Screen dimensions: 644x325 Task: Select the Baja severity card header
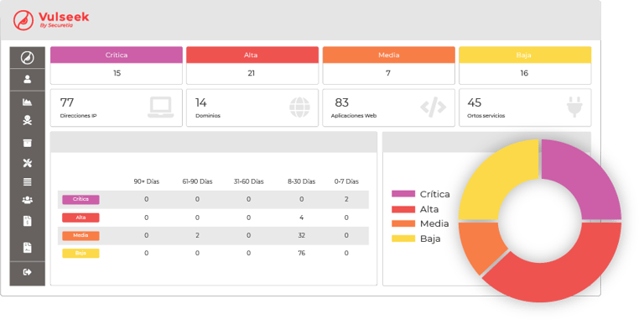pos(525,55)
